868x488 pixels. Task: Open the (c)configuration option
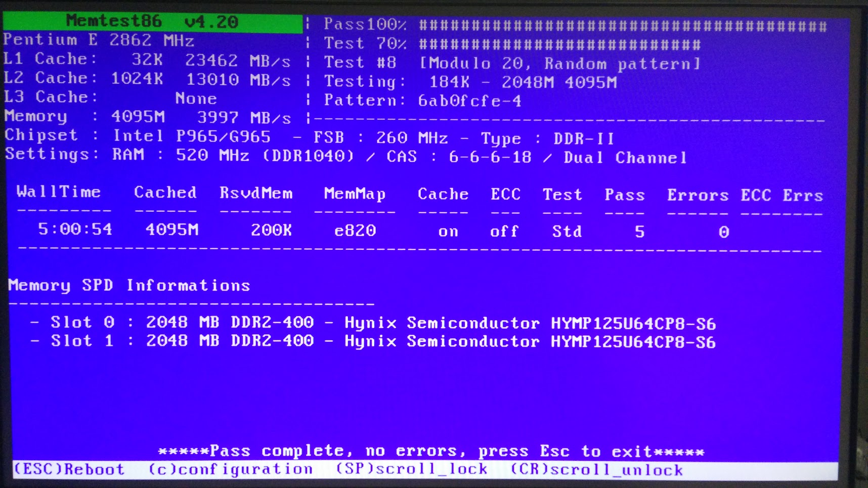231,470
